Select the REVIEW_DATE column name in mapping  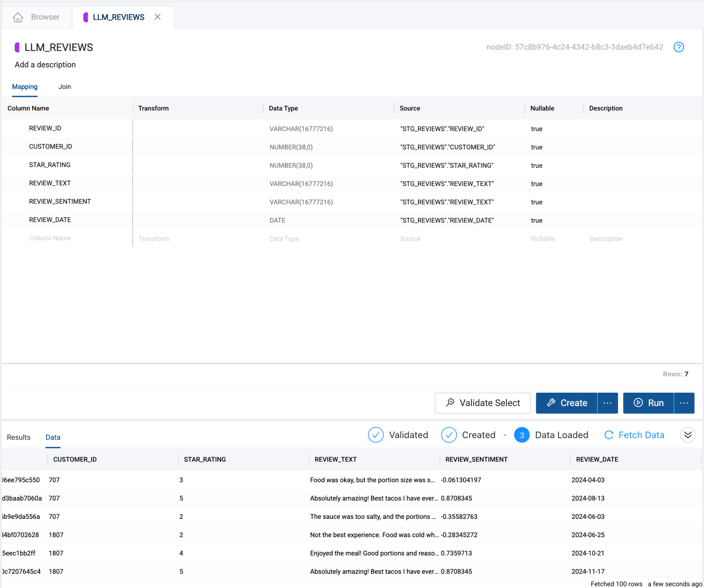50,220
